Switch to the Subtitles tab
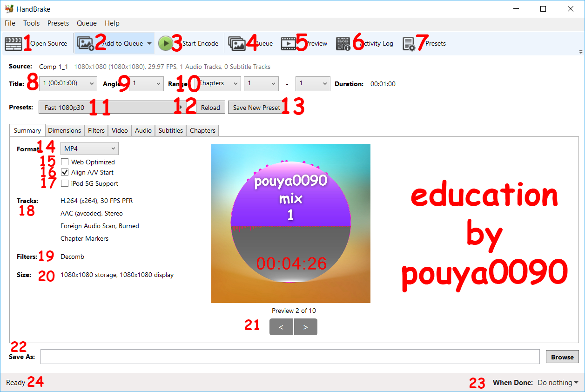The height and width of the screenshot is (392, 585). tap(171, 130)
